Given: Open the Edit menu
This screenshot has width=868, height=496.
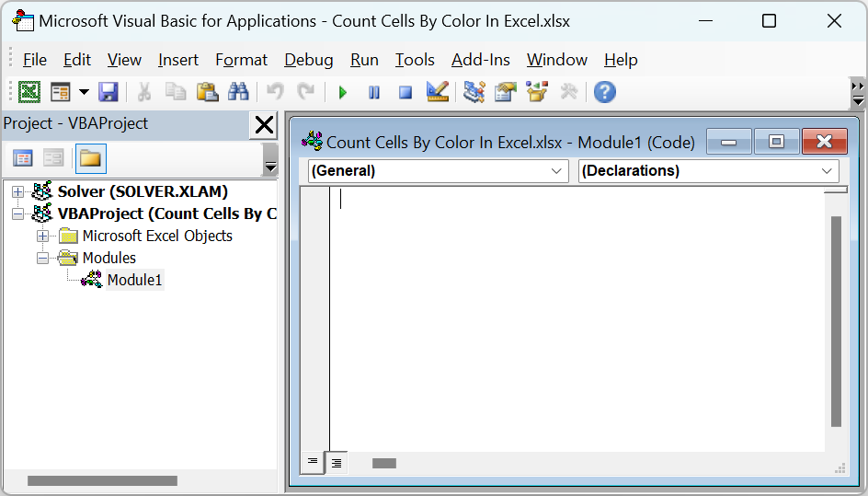Looking at the screenshot, I should (77, 60).
